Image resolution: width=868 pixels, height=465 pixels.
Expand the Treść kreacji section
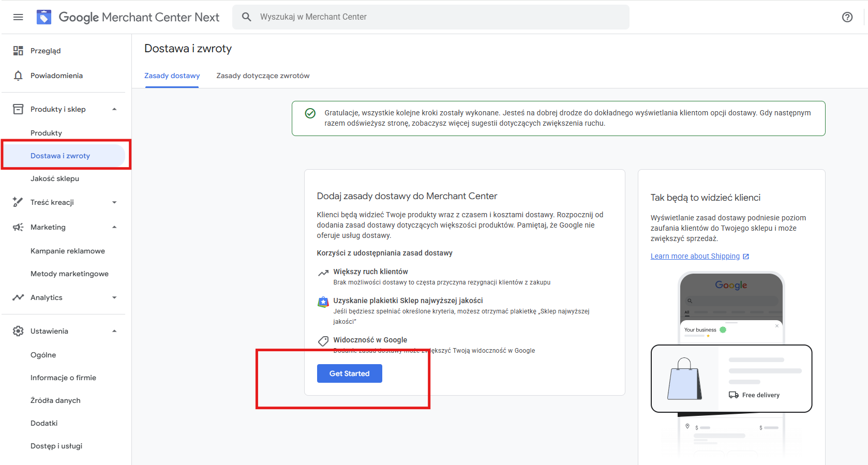(x=114, y=202)
